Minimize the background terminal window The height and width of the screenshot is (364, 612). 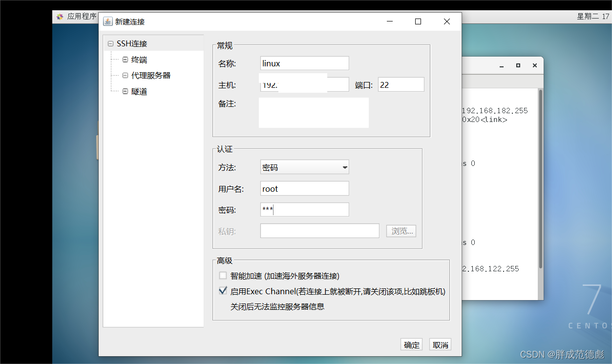click(501, 65)
